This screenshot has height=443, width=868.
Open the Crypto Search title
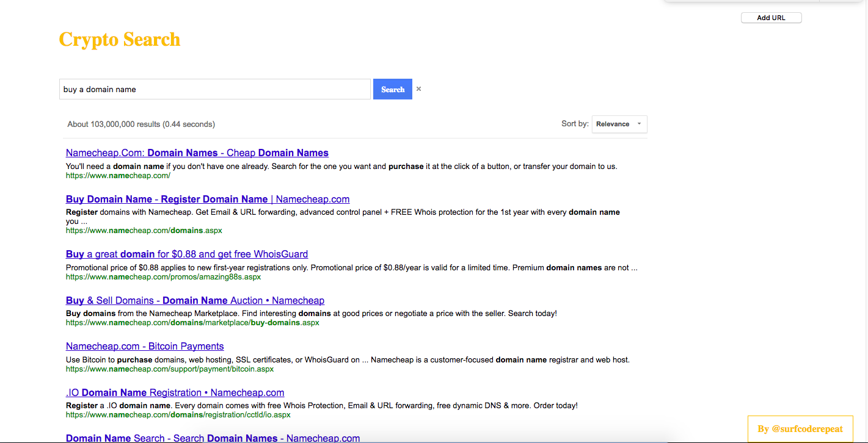coord(120,40)
